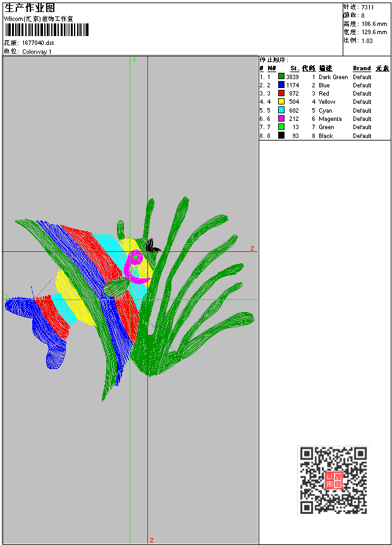Viewport: 392px width, 545px height.
Task: Click Default brand in the Magenta row
Action: pyautogui.click(x=362, y=119)
